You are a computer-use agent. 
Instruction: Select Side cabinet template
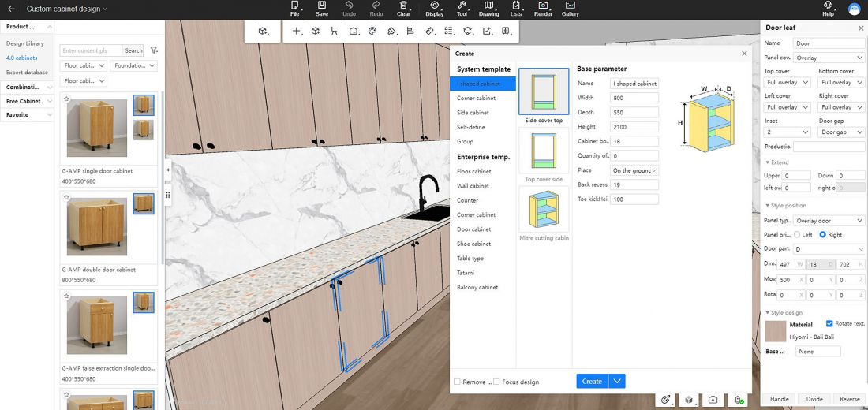tap(473, 112)
